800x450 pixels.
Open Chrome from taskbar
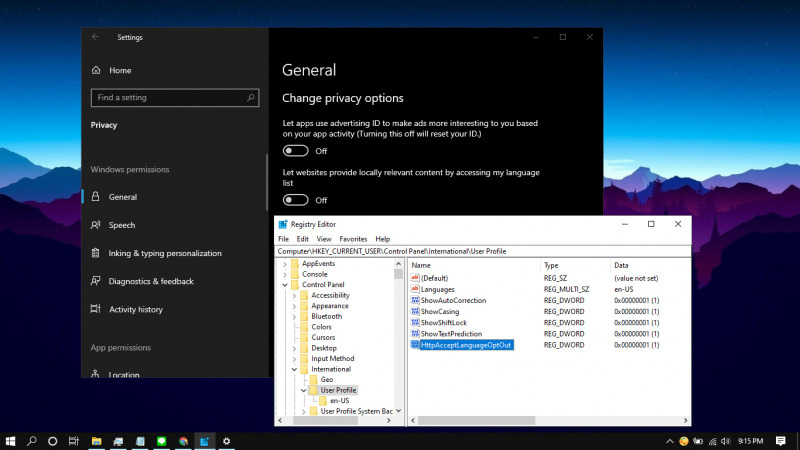[x=183, y=441]
